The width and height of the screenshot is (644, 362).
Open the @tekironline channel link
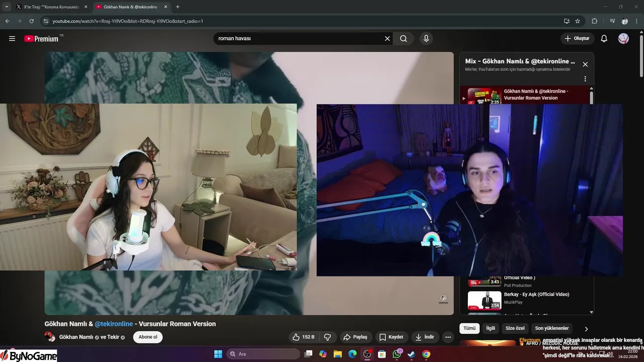(x=114, y=324)
